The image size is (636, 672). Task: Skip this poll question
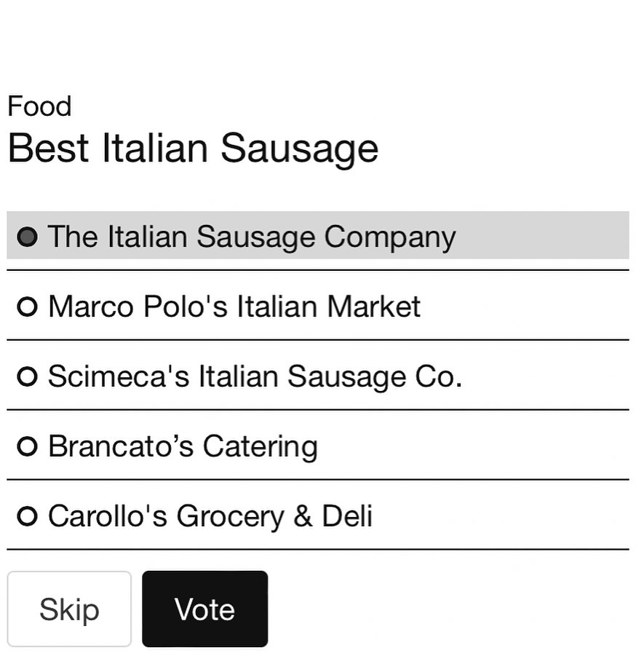coord(69,609)
